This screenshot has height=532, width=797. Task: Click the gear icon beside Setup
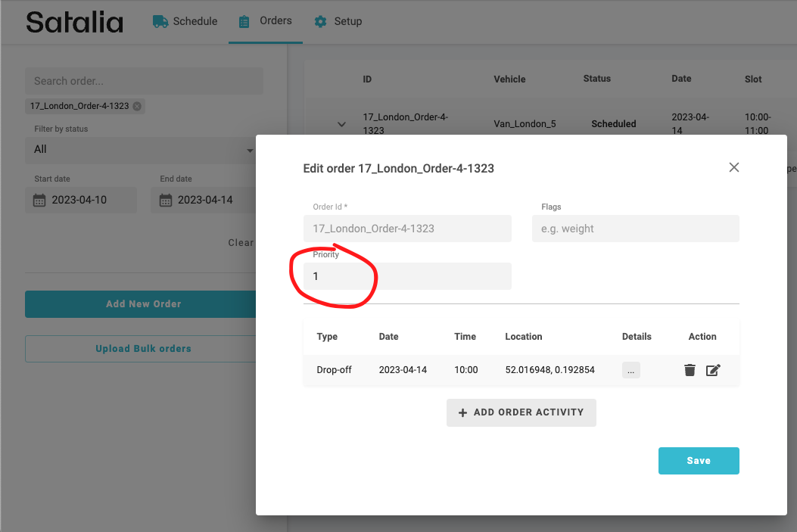click(320, 21)
